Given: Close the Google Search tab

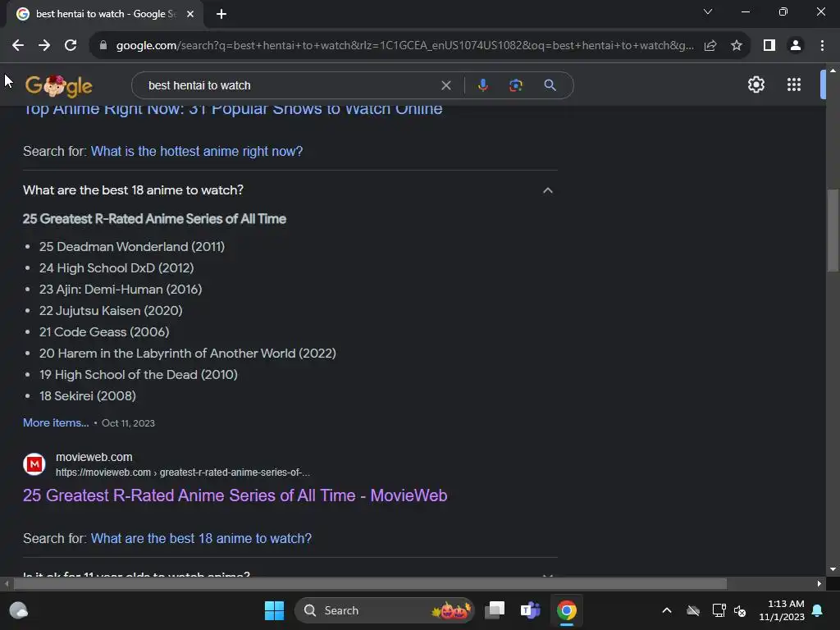Looking at the screenshot, I should 190,14.
